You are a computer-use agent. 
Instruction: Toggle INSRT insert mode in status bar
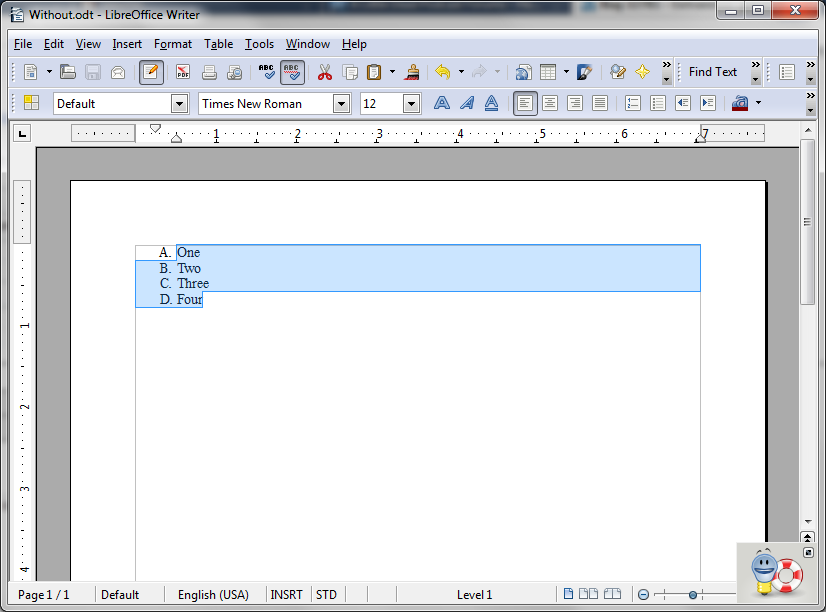[x=287, y=595]
